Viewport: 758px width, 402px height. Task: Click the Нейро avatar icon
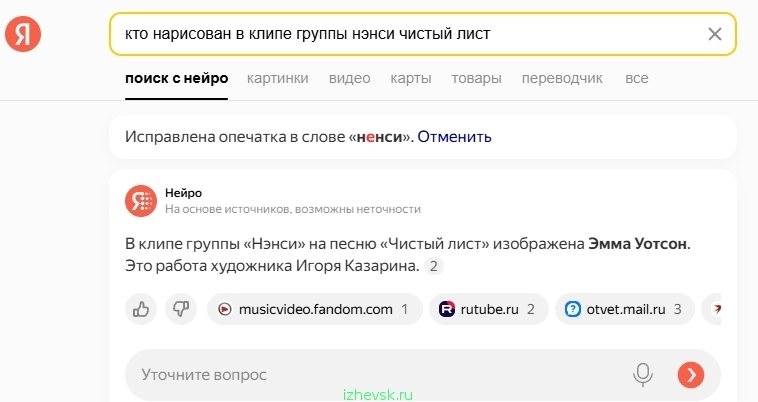(x=141, y=201)
